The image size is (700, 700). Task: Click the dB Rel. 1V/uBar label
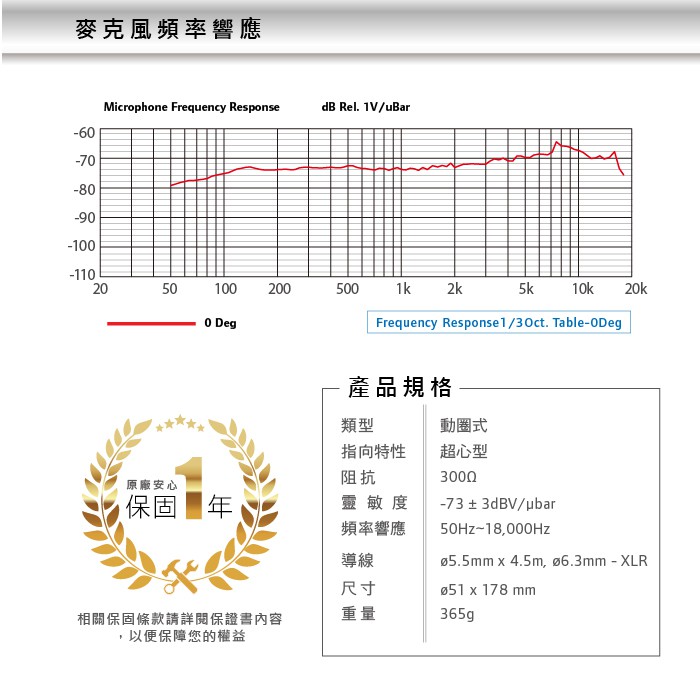point(365,107)
